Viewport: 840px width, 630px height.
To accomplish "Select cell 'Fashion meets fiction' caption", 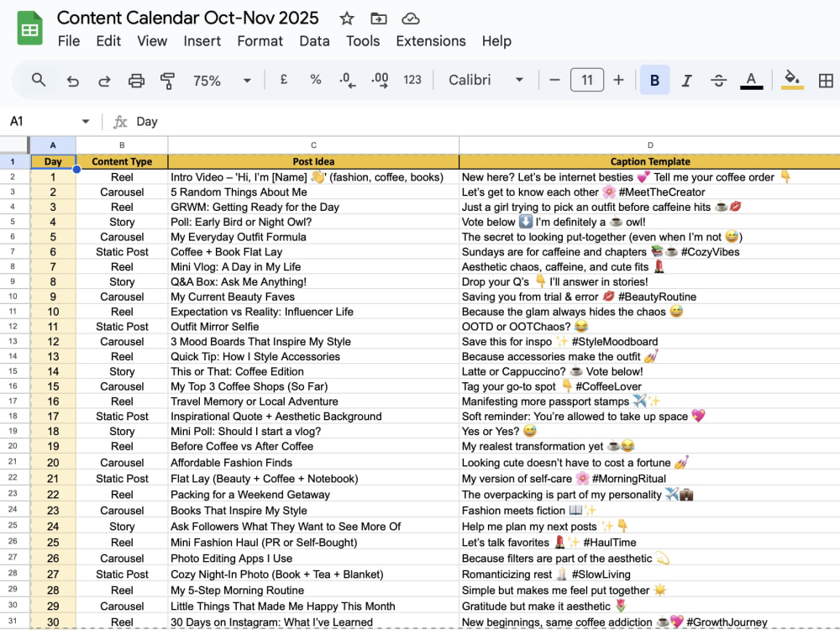I will [650, 511].
